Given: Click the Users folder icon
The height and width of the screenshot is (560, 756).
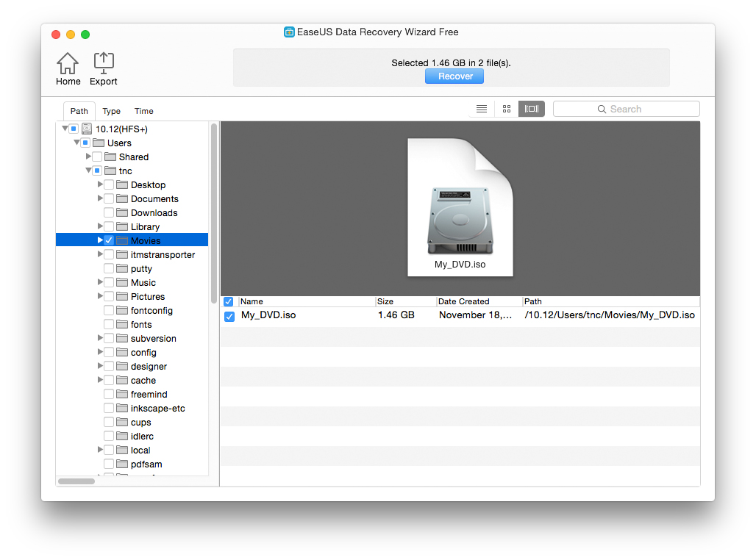Looking at the screenshot, I should (99, 143).
